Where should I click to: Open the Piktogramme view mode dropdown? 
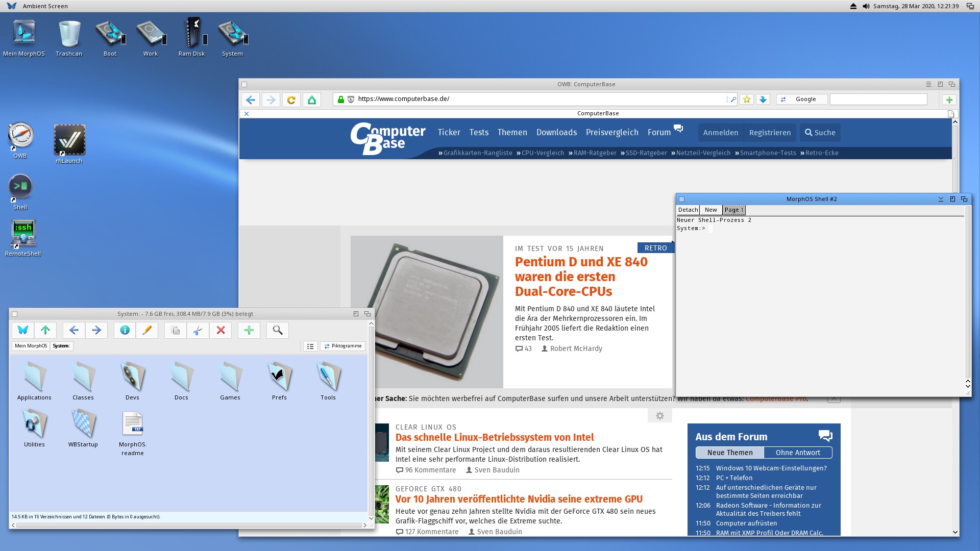tap(342, 346)
